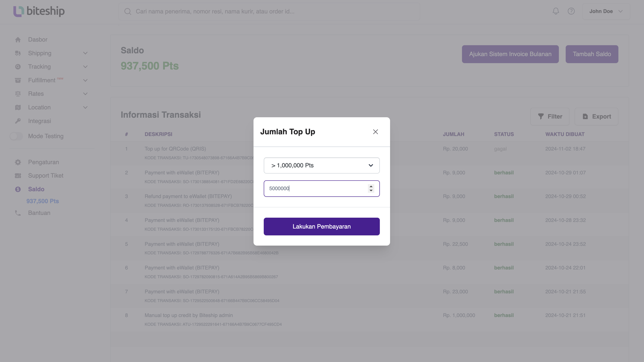The image size is (644, 362).
Task: Increase amount using the stepper up arrow
Action: (371, 186)
